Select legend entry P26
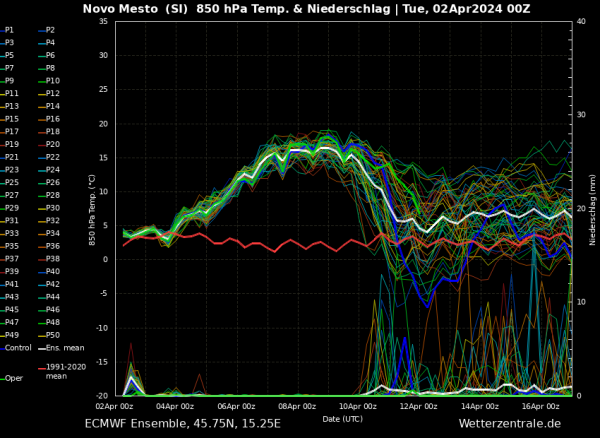The height and width of the screenshot is (438, 600). [49, 182]
